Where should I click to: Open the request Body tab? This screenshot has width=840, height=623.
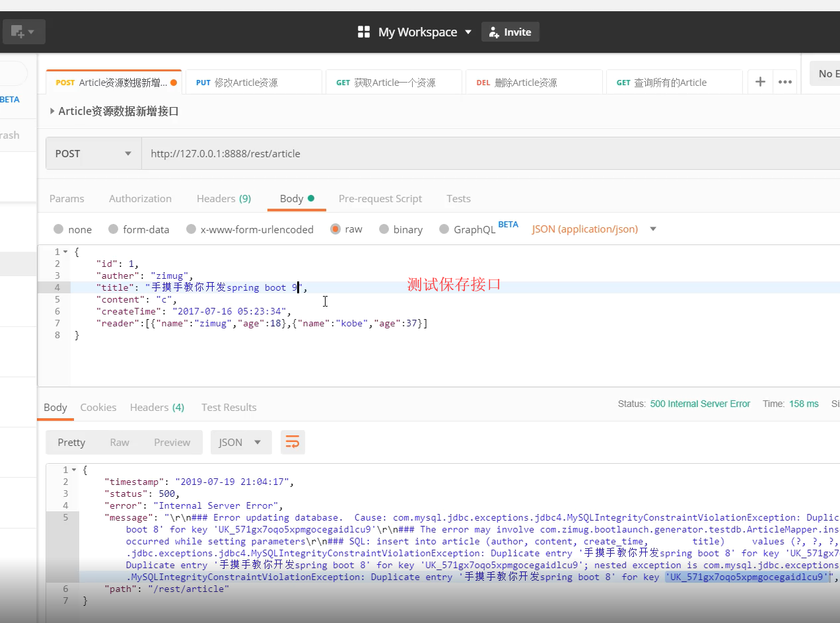pyautogui.click(x=297, y=198)
